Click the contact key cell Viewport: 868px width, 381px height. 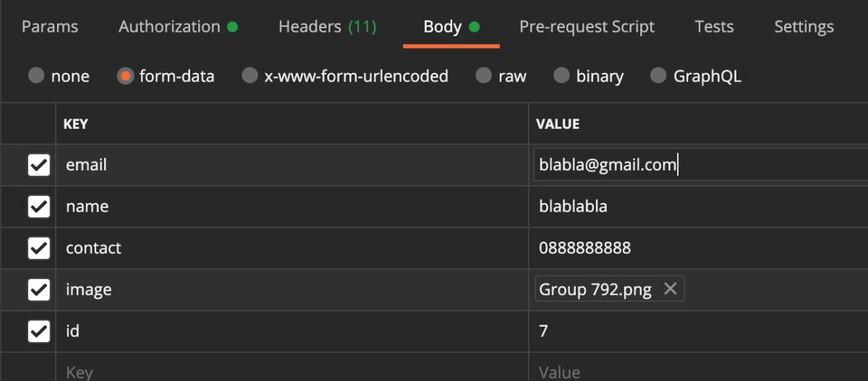292,248
